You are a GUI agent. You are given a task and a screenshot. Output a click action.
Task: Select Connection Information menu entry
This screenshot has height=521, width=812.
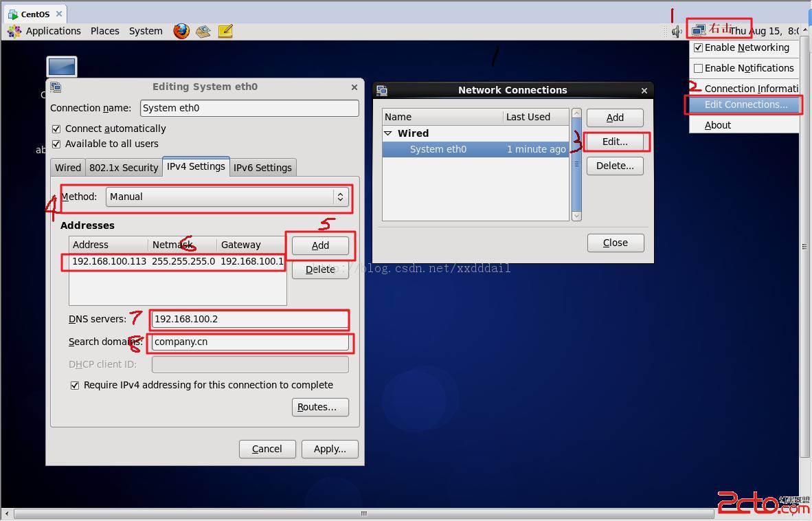(x=745, y=89)
